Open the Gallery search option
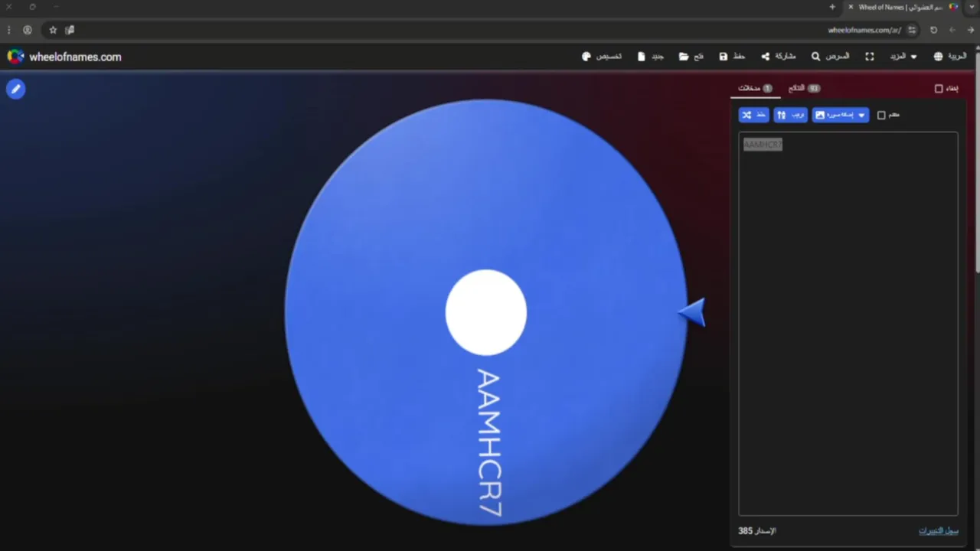Image resolution: width=980 pixels, height=551 pixels. click(x=830, y=57)
